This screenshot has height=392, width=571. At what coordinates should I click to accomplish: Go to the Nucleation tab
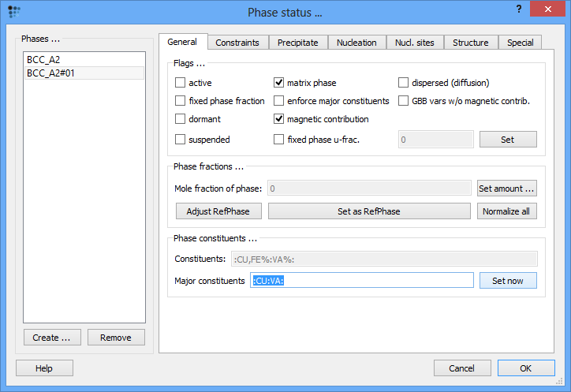pyautogui.click(x=356, y=43)
